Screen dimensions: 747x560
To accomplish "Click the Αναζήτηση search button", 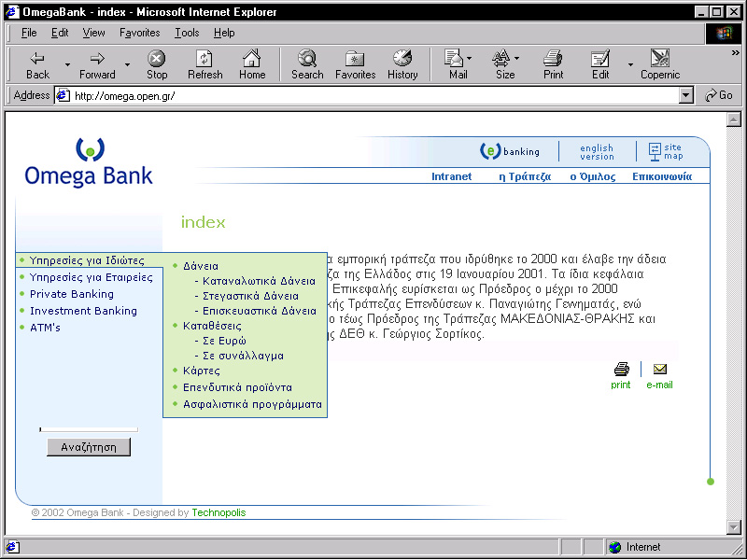I will tap(89, 447).
